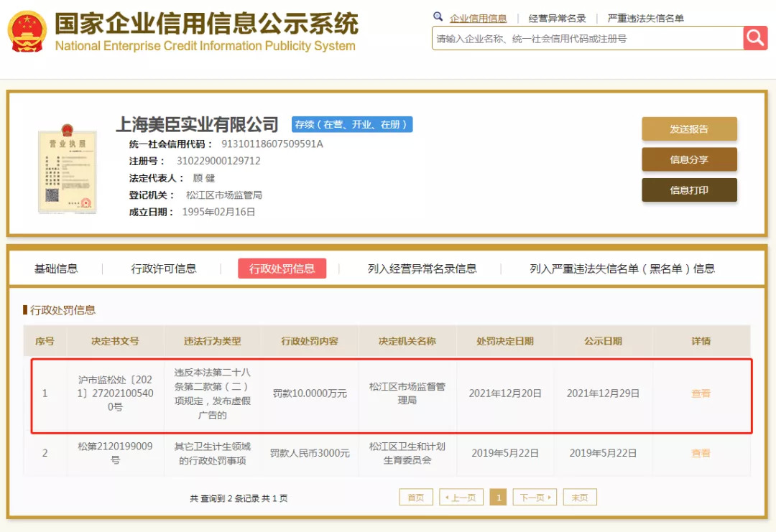Screen dimensions: 776x532
Task: View details of the 3000元 fine record
Action: point(701,453)
